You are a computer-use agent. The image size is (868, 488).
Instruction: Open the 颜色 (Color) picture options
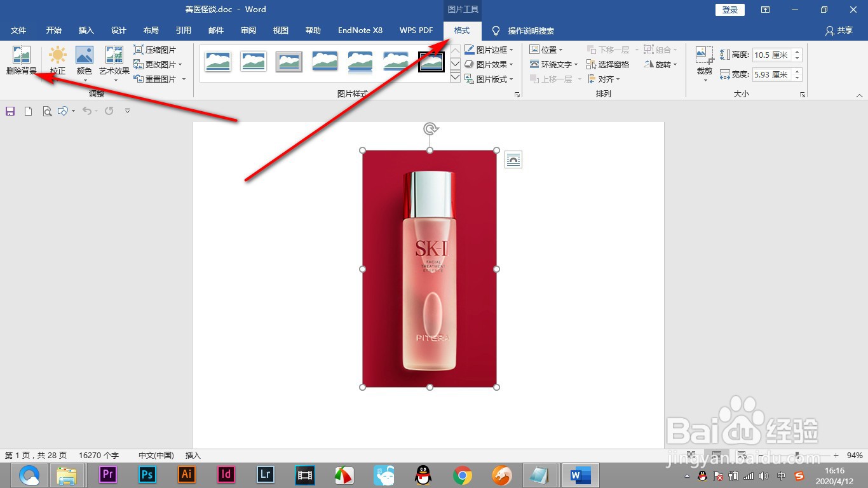(85, 63)
